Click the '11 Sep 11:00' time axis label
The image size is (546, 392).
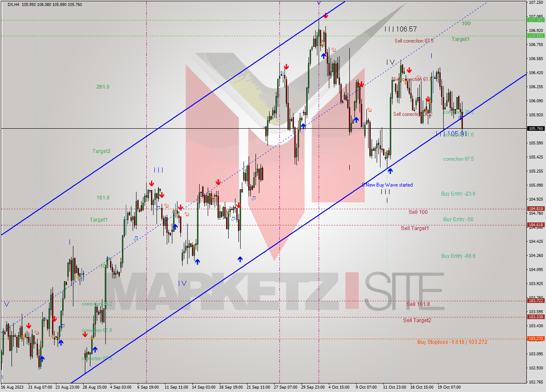(176, 387)
